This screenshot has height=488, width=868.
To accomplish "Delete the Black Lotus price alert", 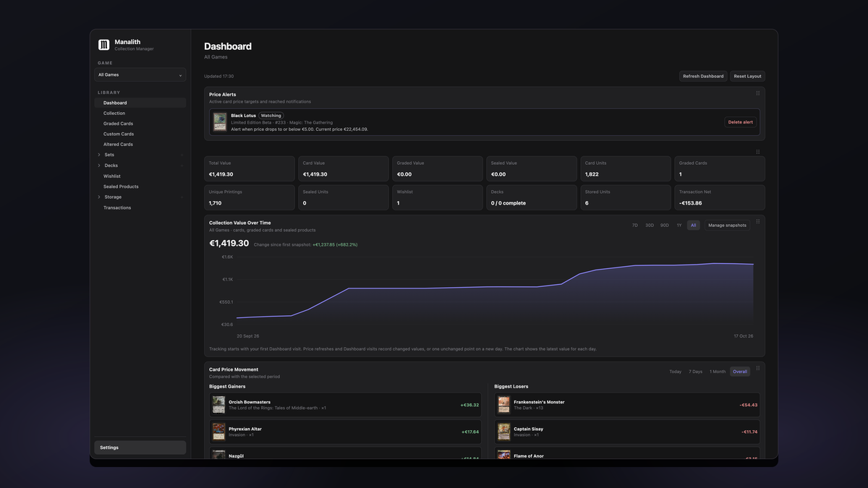I will point(740,122).
